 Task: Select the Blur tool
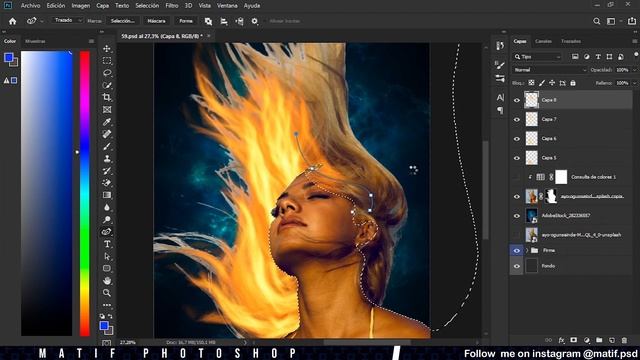click(x=107, y=207)
